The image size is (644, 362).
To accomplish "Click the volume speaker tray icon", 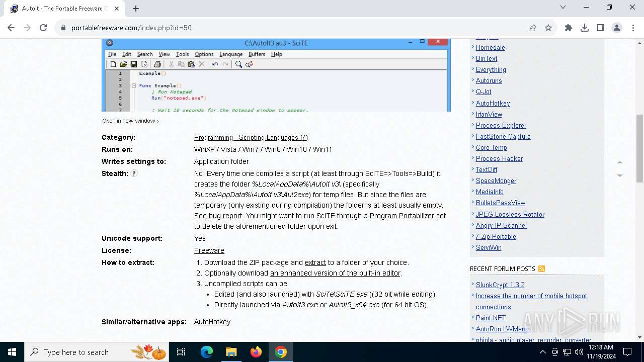I will pos(579,352).
